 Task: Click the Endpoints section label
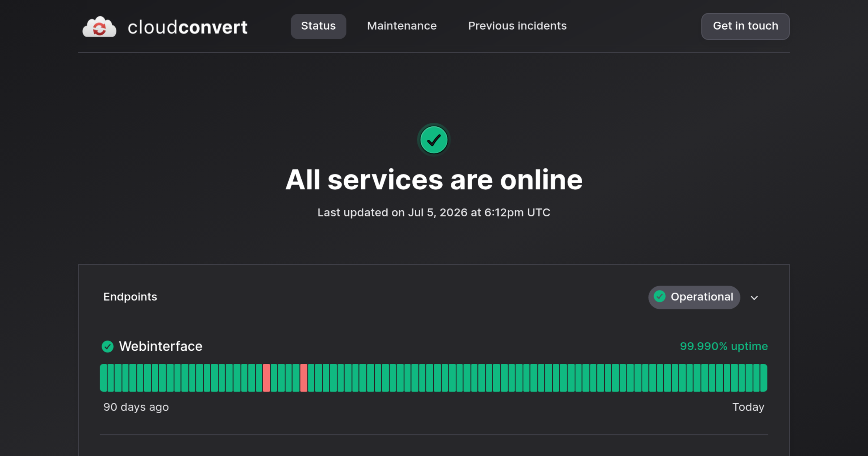130,297
